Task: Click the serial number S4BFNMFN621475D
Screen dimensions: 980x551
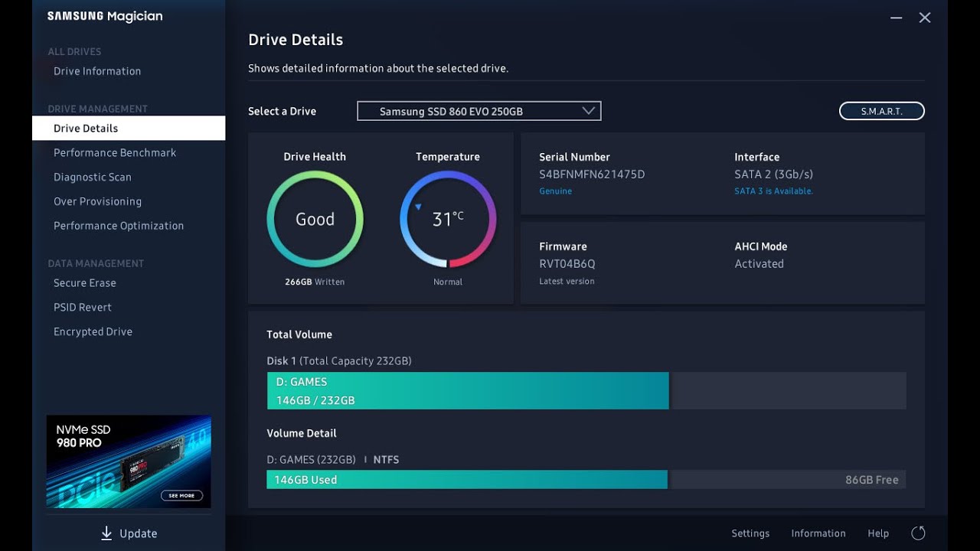Action: point(592,174)
